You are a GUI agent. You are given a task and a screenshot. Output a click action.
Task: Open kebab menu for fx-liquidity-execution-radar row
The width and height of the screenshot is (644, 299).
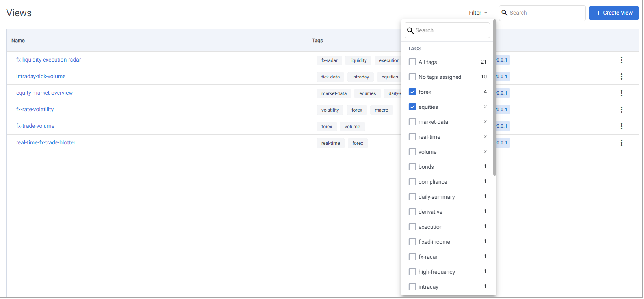tap(621, 60)
